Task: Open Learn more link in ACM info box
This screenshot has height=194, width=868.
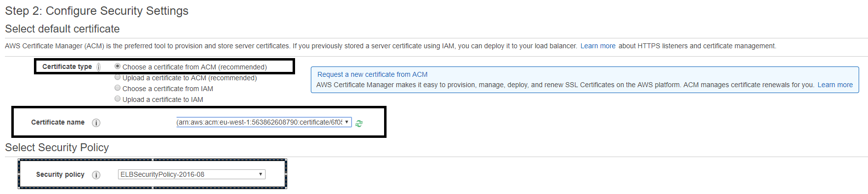Action: [x=835, y=85]
